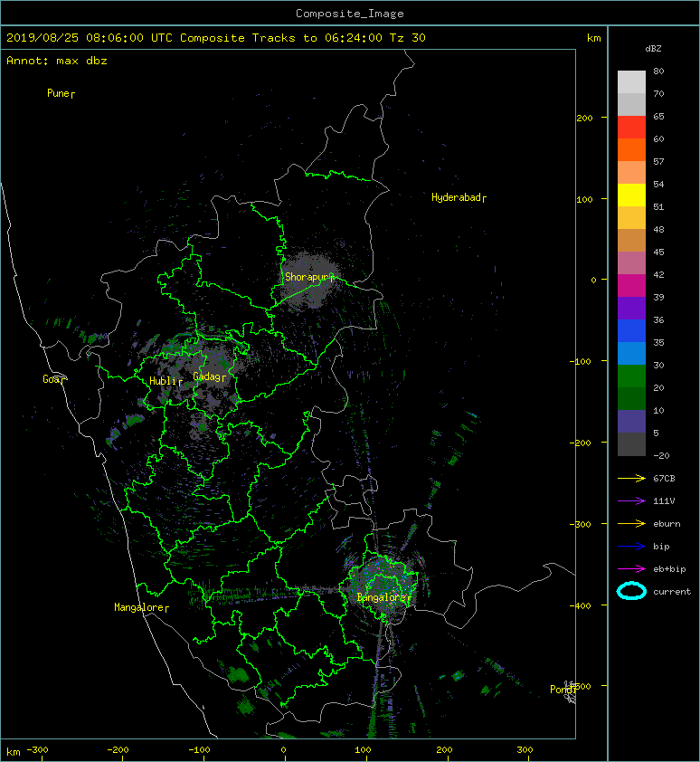Click the '300' tick on horizontal axis
This screenshot has height=762, width=700.
[525, 750]
